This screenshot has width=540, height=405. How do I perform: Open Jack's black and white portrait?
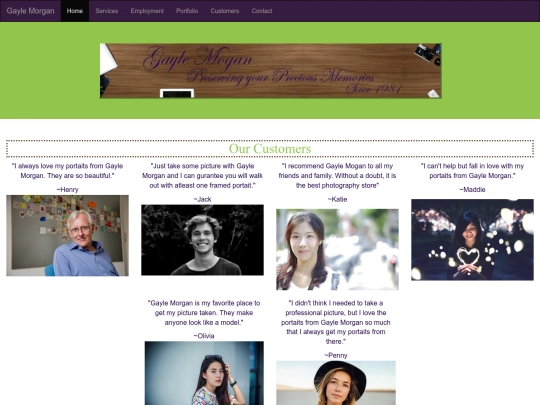(202, 240)
